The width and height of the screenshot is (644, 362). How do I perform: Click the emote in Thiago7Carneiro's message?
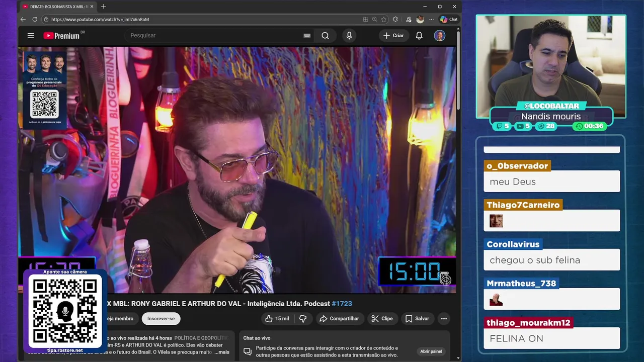click(496, 221)
